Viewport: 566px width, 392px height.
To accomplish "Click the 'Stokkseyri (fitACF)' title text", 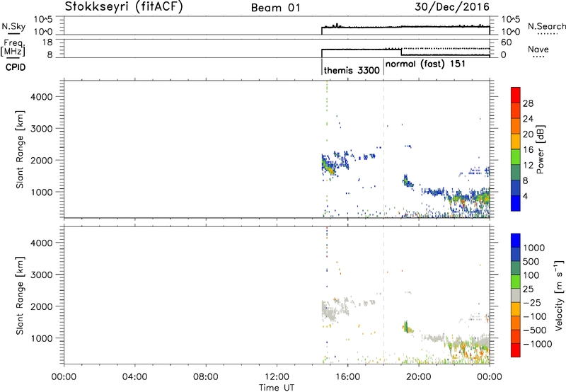I will [x=124, y=7].
